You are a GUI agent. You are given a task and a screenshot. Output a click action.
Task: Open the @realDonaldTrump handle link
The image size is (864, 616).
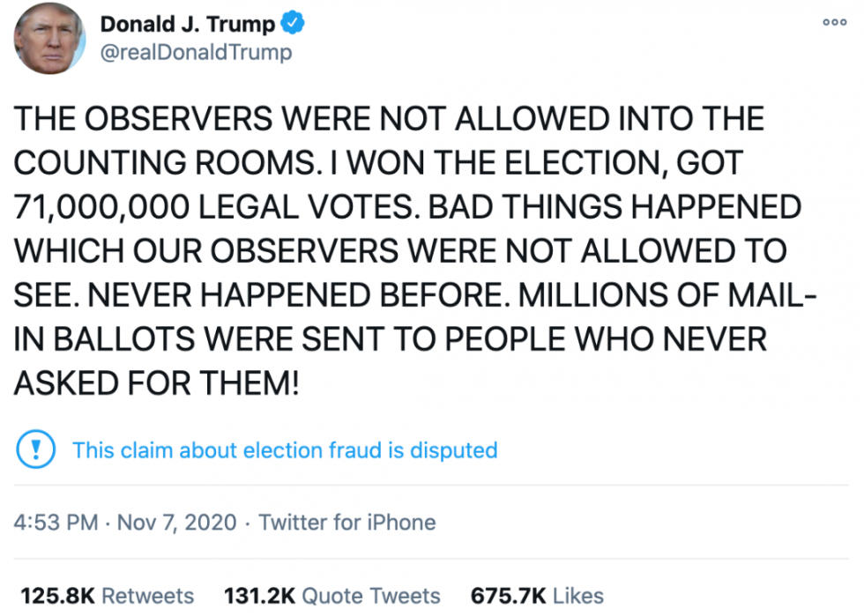(x=196, y=53)
